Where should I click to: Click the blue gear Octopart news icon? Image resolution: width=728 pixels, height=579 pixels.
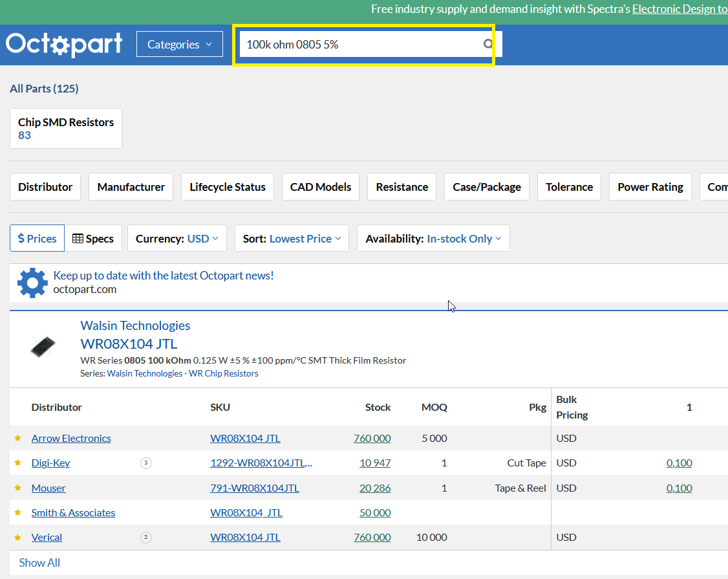[32, 283]
